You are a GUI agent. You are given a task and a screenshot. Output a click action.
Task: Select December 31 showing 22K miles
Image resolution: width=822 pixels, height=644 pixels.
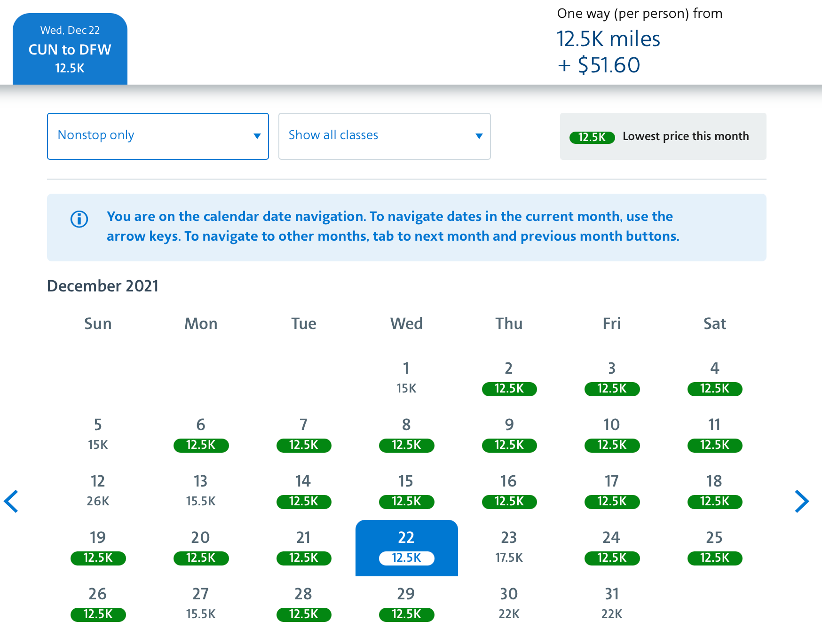(611, 603)
